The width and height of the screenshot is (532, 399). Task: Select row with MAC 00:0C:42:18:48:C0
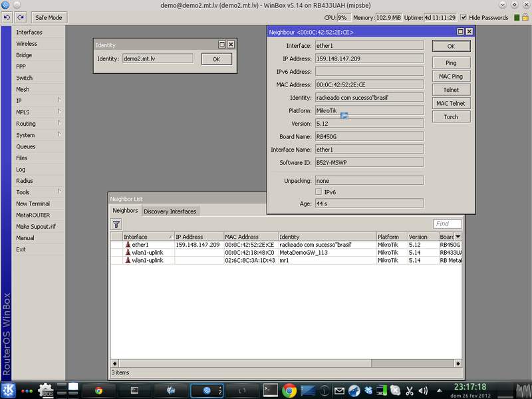(287, 253)
